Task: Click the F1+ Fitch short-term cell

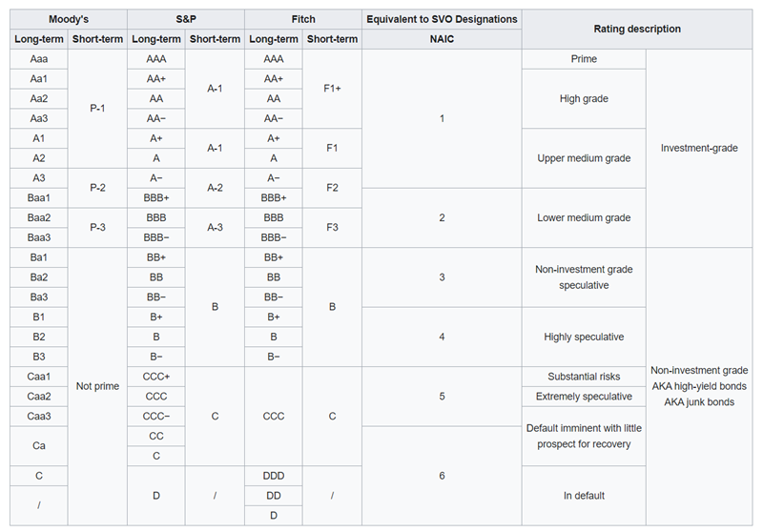Action: pos(332,89)
